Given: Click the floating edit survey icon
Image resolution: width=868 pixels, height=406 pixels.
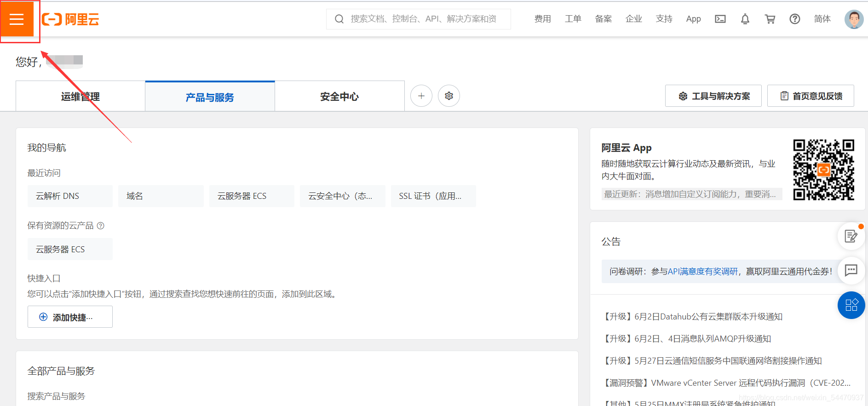Looking at the screenshot, I should [x=851, y=236].
